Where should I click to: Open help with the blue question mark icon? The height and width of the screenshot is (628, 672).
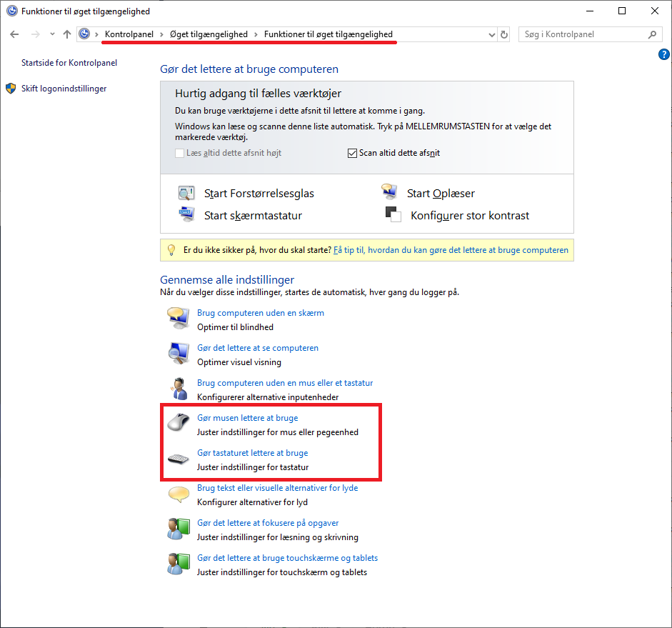[663, 54]
